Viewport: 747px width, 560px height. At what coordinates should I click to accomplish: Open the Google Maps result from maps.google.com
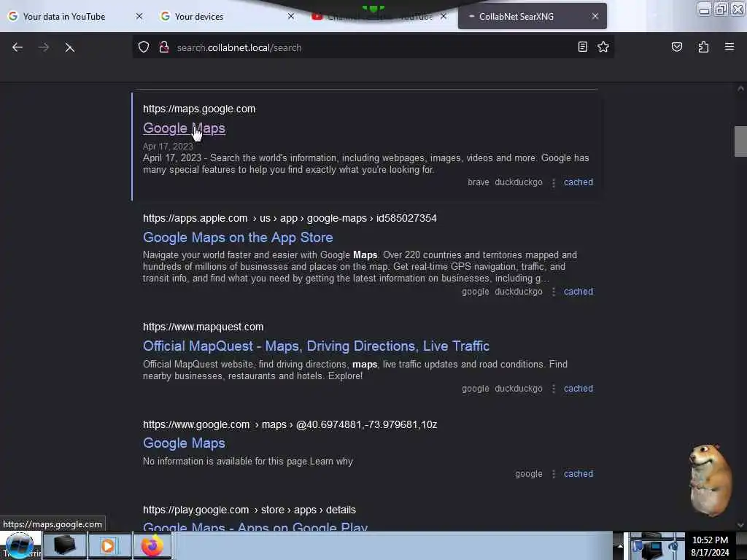pyautogui.click(x=184, y=128)
